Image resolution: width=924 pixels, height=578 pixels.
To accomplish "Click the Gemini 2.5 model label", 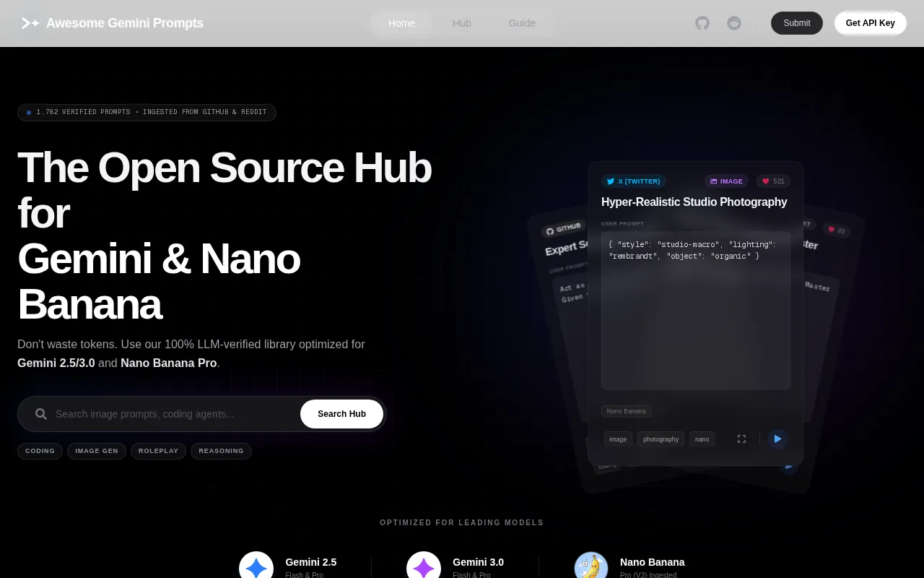I will point(310,562).
